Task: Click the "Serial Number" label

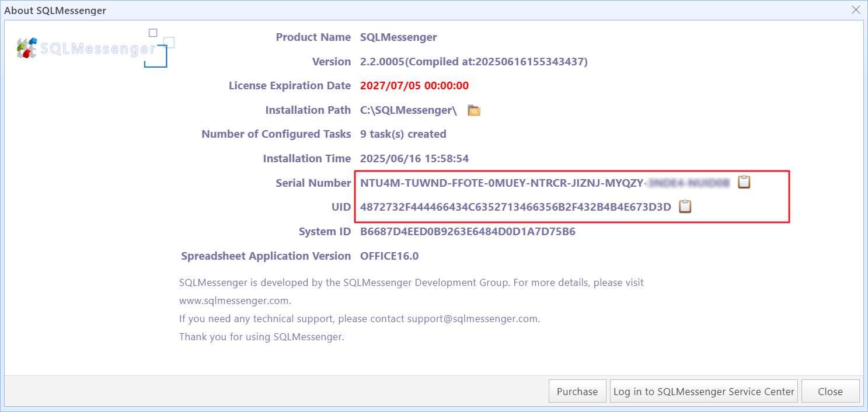Action: click(313, 183)
